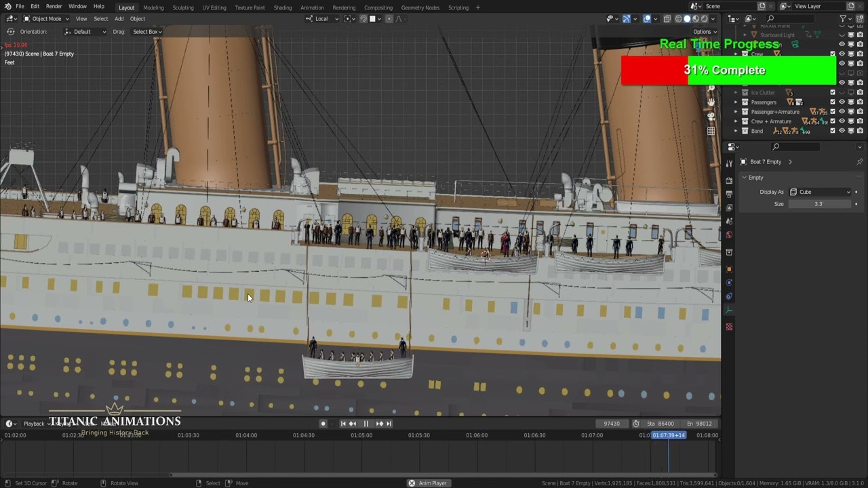Open the viewport Options dropdown

click(x=705, y=32)
